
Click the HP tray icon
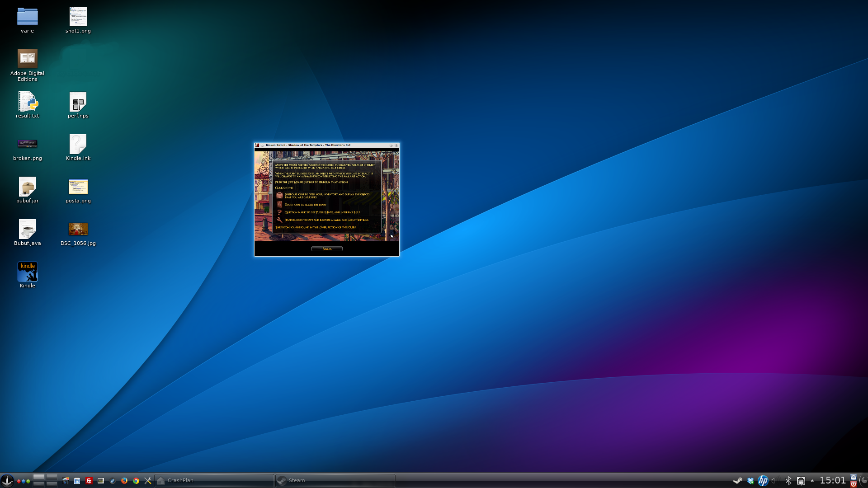763,481
